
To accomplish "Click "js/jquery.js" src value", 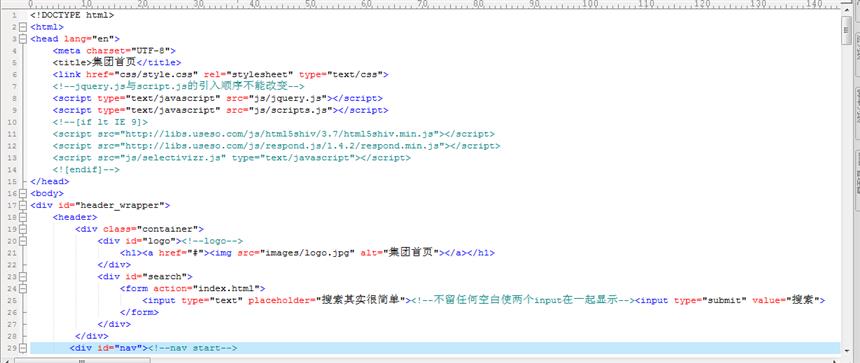I will tap(287, 99).
